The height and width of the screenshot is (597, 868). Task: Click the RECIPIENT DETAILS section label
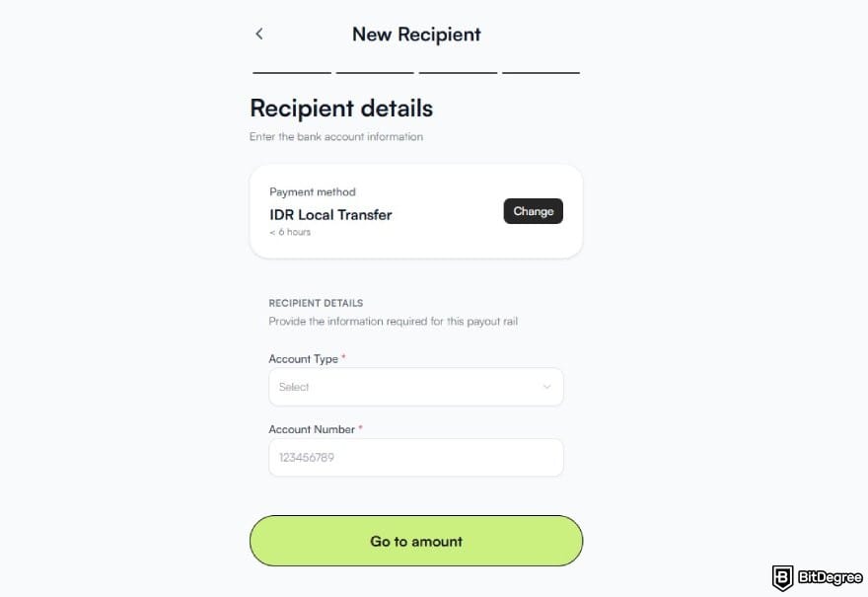tap(316, 303)
